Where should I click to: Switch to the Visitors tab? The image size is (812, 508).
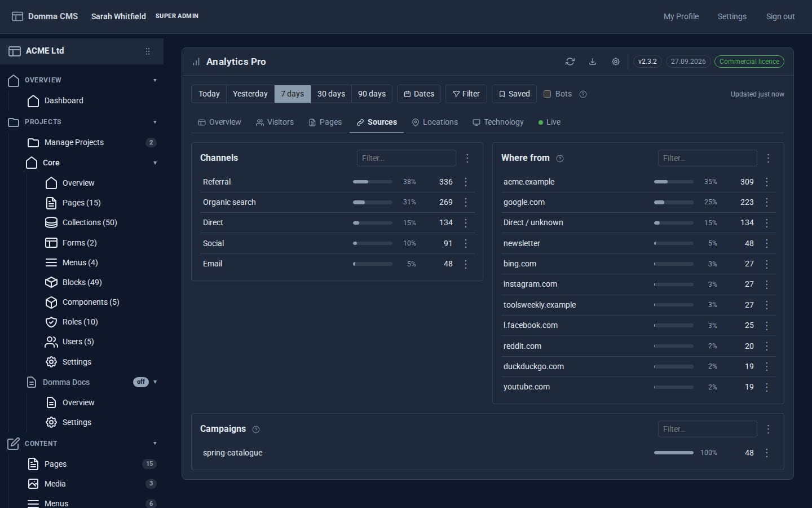(x=275, y=122)
